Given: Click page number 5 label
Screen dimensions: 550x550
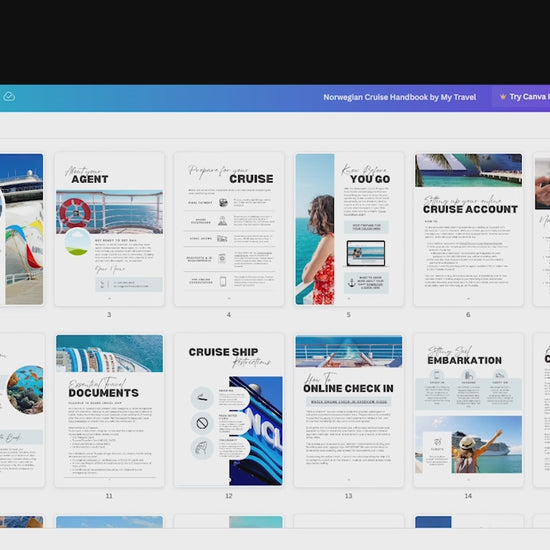Looking at the screenshot, I should 348,315.
